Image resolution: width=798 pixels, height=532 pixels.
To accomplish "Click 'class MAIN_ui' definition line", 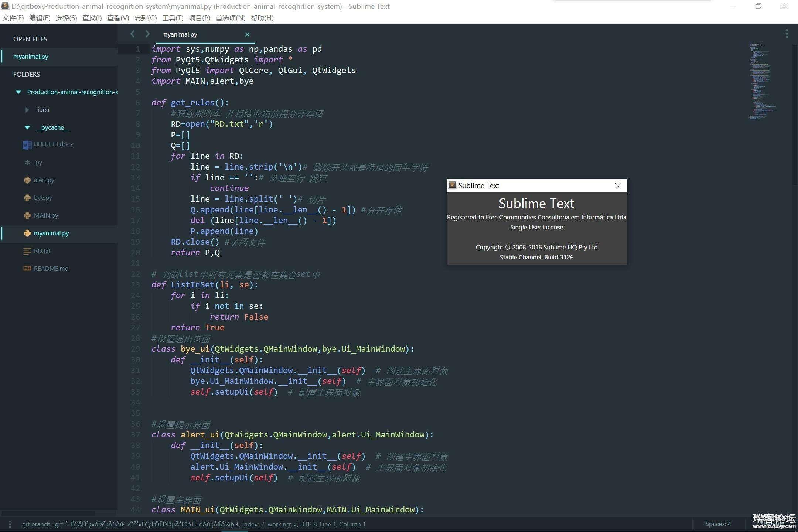I will pyautogui.click(x=287, y=509).
